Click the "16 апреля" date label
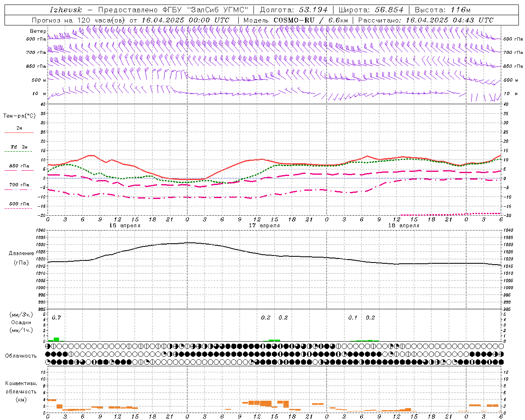The height and width of the screenshot is (420, 525). (125, 226)
